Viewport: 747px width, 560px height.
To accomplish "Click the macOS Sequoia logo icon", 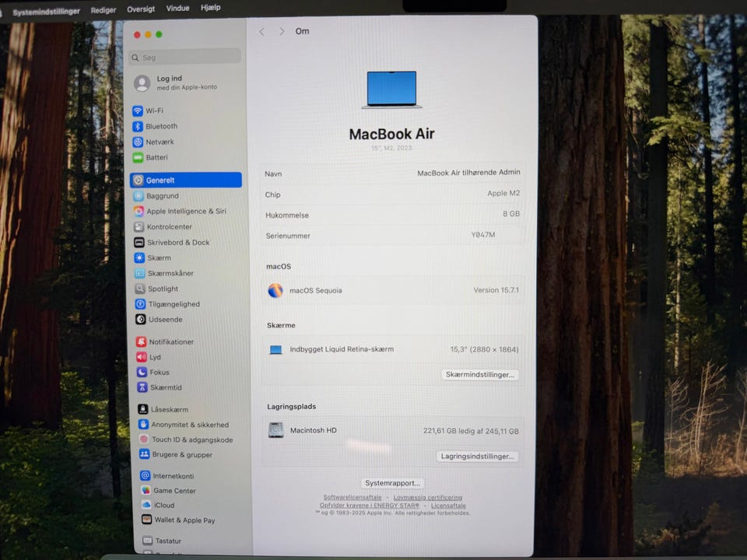I will click(x=275, y=290).
